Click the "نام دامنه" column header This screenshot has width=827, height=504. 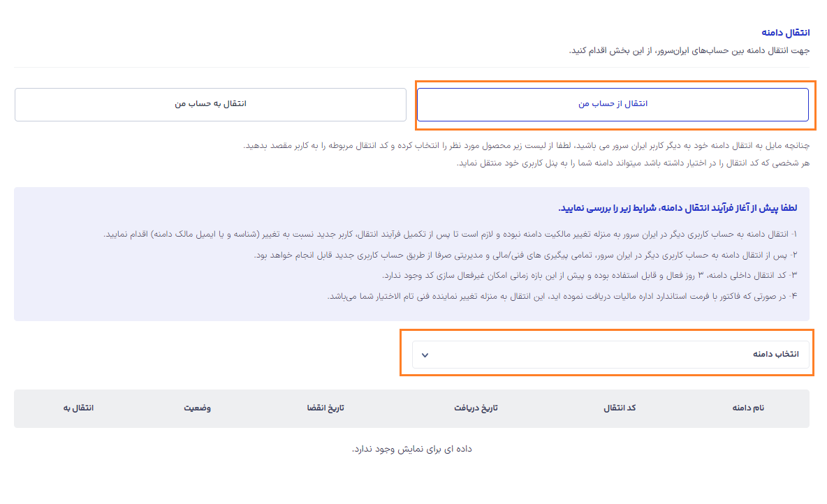pos(748,408)
